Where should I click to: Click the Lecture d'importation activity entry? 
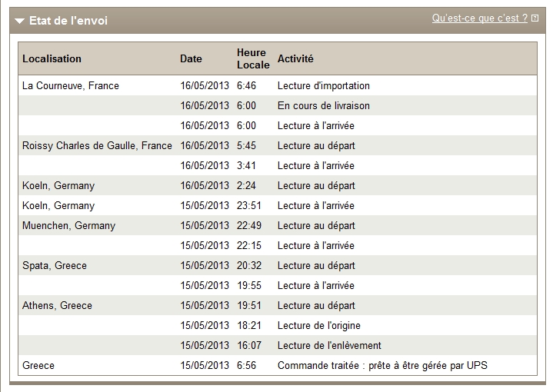(x=323, y=85)
